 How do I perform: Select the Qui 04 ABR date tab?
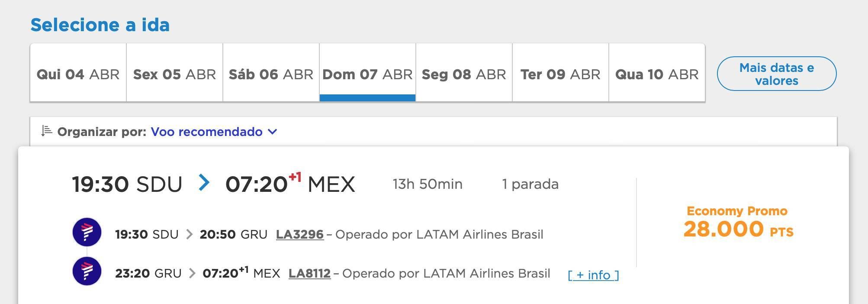coord(78,74)
